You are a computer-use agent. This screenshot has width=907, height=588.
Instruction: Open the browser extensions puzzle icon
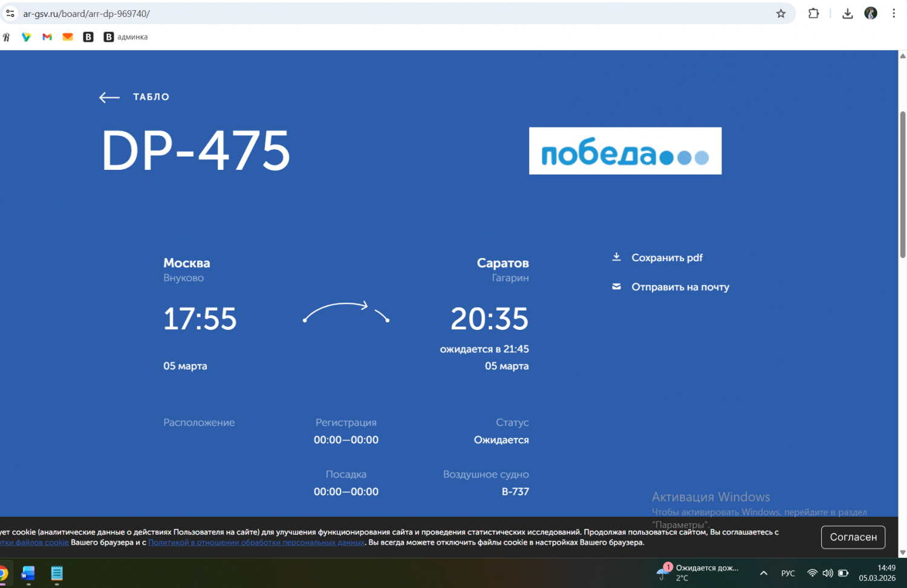[813, 13]
